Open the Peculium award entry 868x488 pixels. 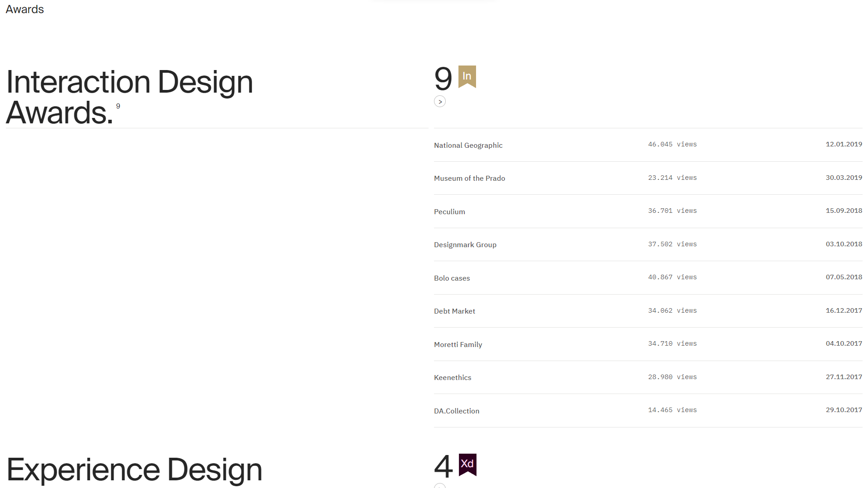click(x=648, y=211)
